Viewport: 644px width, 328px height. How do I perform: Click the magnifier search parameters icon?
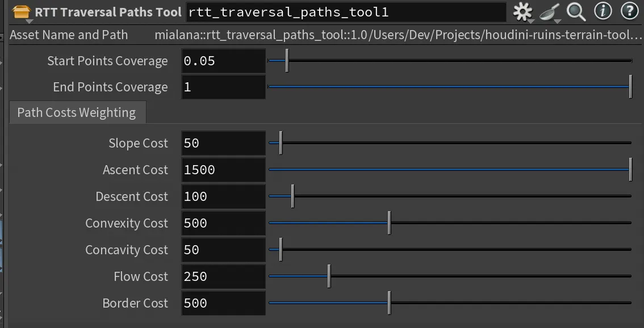click(576, 11)
